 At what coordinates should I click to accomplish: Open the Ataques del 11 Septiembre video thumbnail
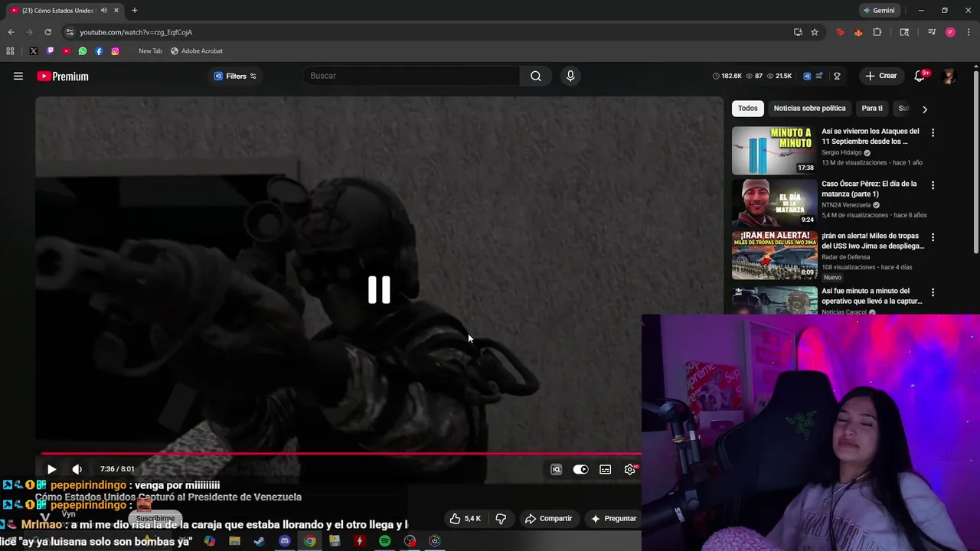coord(774,151)
